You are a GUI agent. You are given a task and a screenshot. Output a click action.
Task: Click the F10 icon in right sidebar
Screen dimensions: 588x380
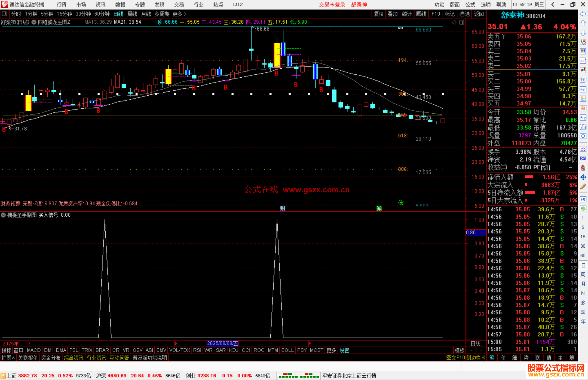[583, 89]
